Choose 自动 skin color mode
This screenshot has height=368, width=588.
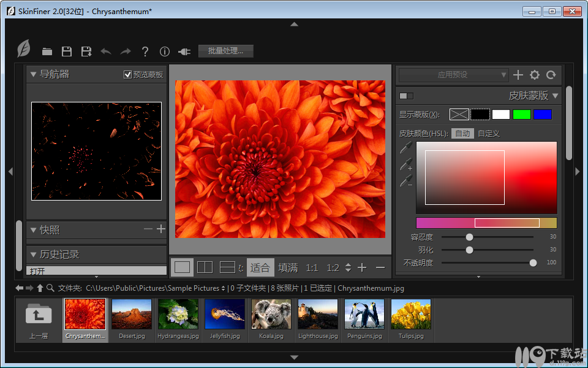(x=463, y=133)
